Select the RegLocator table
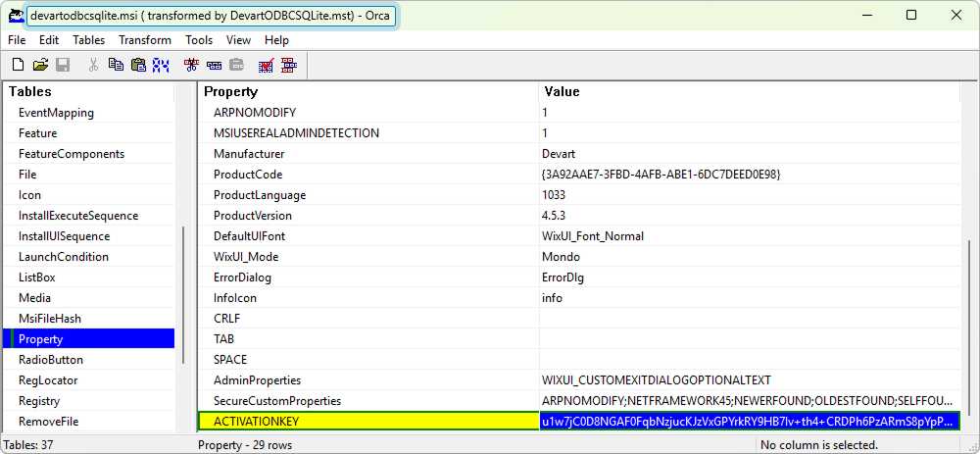The image size is (980, 454). (48, 380)
